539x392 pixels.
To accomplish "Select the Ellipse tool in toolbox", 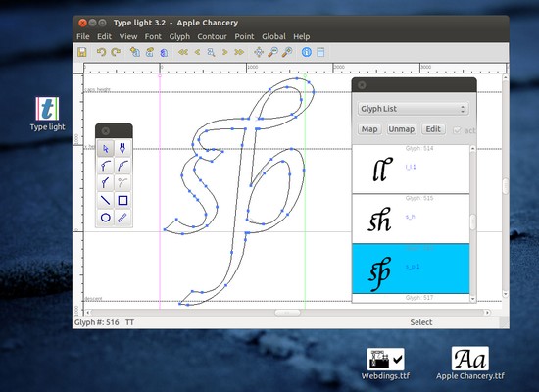I will click(106, 218).
